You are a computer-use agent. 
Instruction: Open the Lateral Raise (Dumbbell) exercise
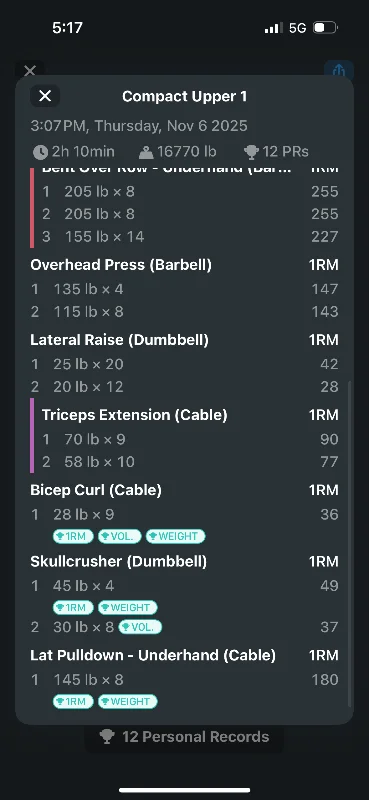pos(119,340)
